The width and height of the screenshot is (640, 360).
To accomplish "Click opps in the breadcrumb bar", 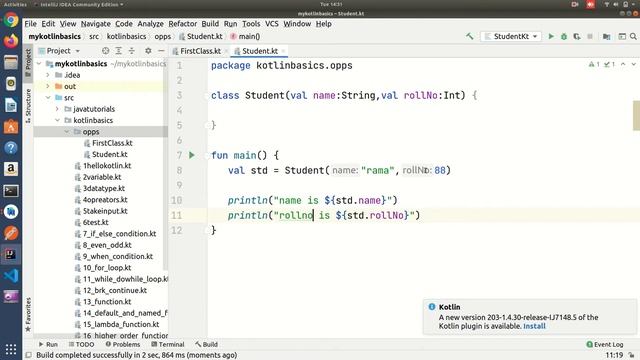I will [162, 36].
